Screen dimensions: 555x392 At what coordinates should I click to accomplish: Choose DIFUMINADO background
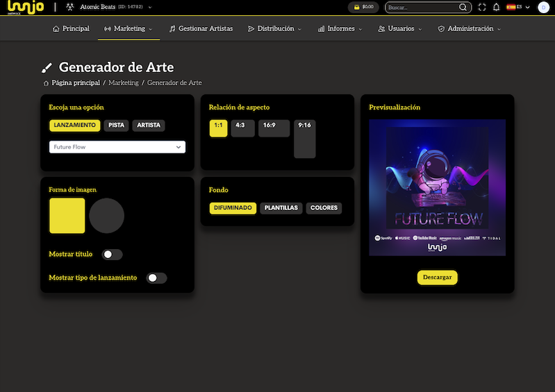click(x=233, y=208)
